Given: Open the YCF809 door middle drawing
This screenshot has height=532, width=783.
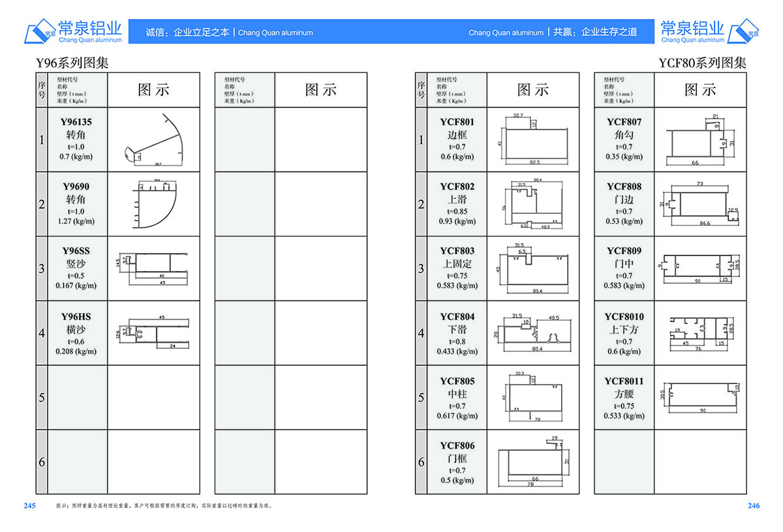Looking at the screenshot, I should tap(700, 268).
